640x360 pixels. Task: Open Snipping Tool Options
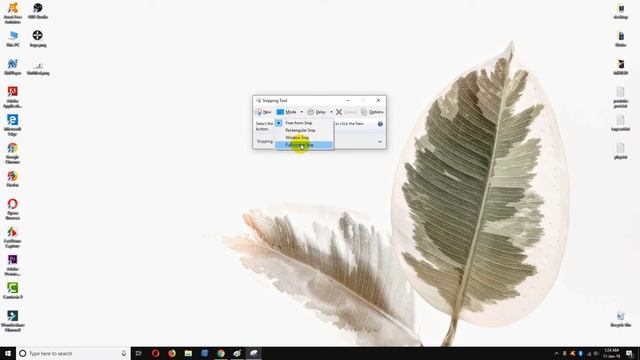[x=372, y=112]
